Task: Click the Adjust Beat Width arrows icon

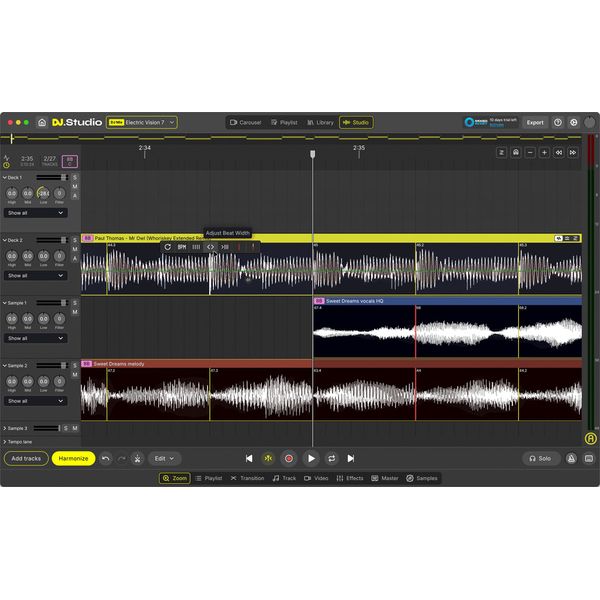Action: pos(210,247)
